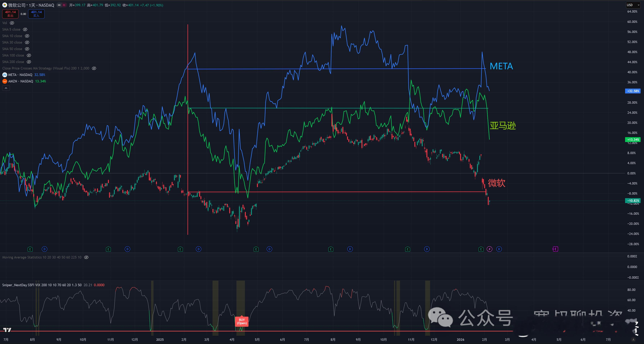Screen dimensions: 644x344
Task: Click the pink approximate-equal status icon
Action: coord(64,5)
